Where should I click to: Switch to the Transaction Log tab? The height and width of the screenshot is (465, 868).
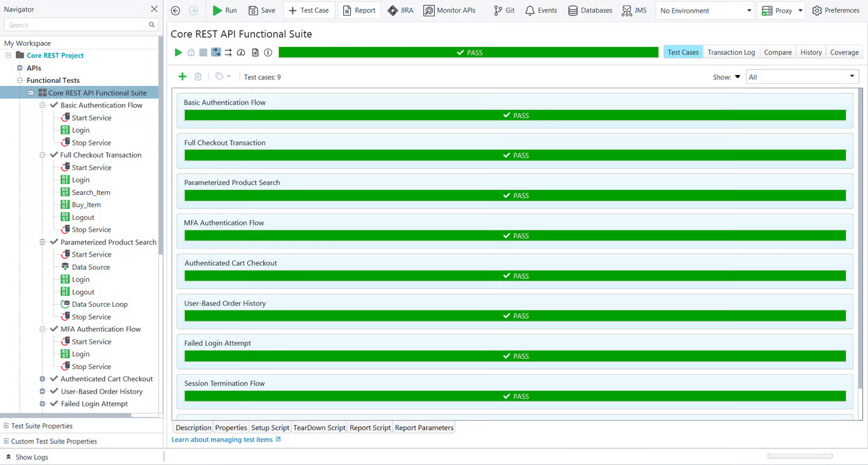tap(731, 53)
